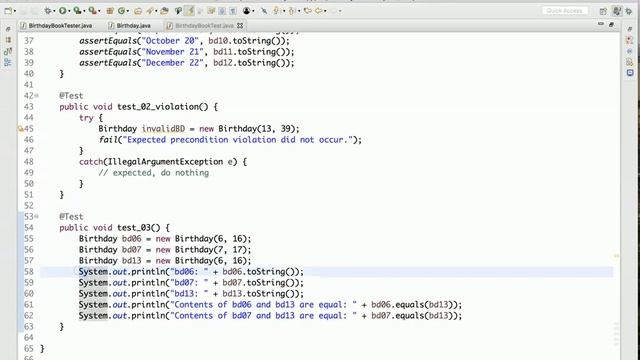Click the New file wizard icon

click(x=8, y=11)
